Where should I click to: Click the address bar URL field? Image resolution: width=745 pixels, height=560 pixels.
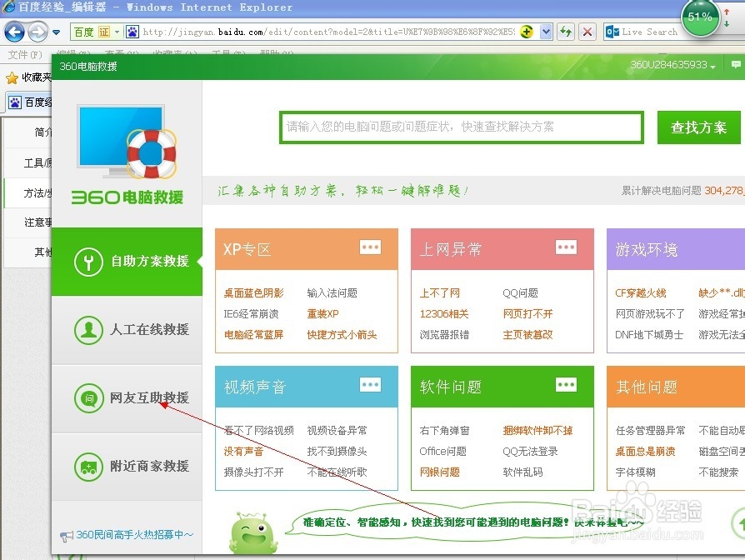click(x=327, y=32)
